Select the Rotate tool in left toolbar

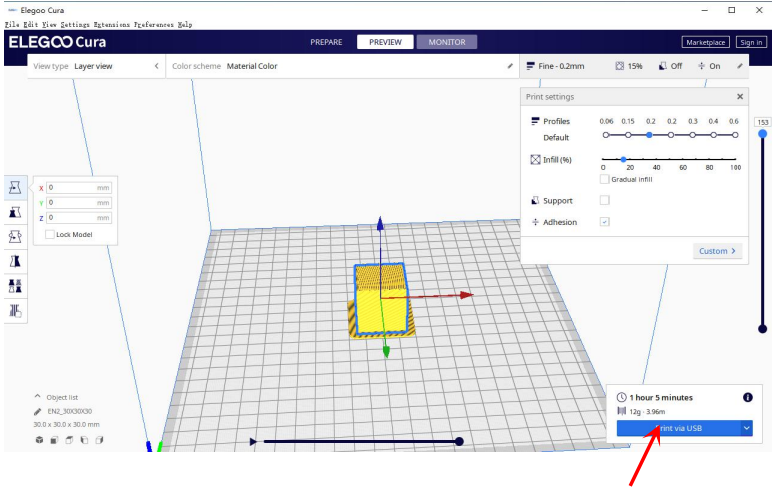click(x=15, y=237)
